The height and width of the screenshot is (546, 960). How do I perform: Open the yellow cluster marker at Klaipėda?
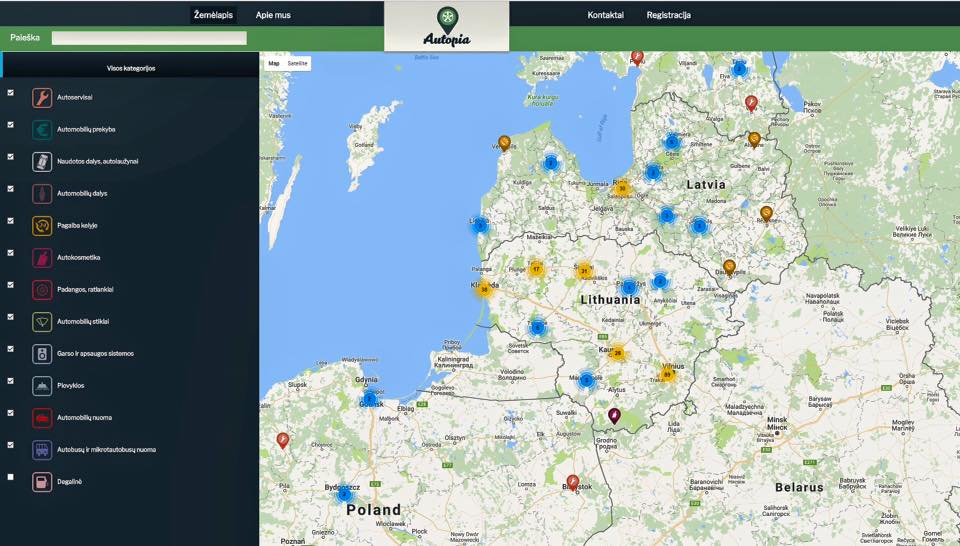(x=484, y=289)
